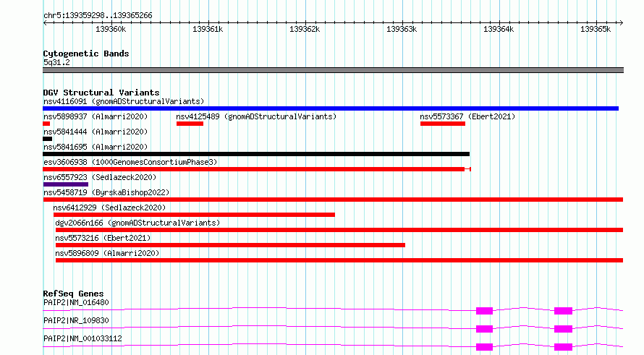The image size is (644, 355).
Task: Open the nsv4125489 (gnomADStructuralVariants) label
Action: (256, 116)
